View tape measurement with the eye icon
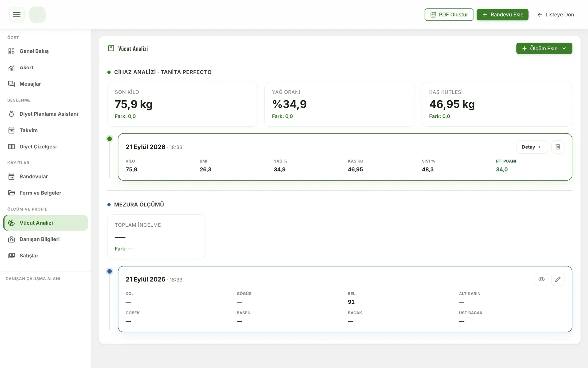588x368 pixels. [541, 279]
